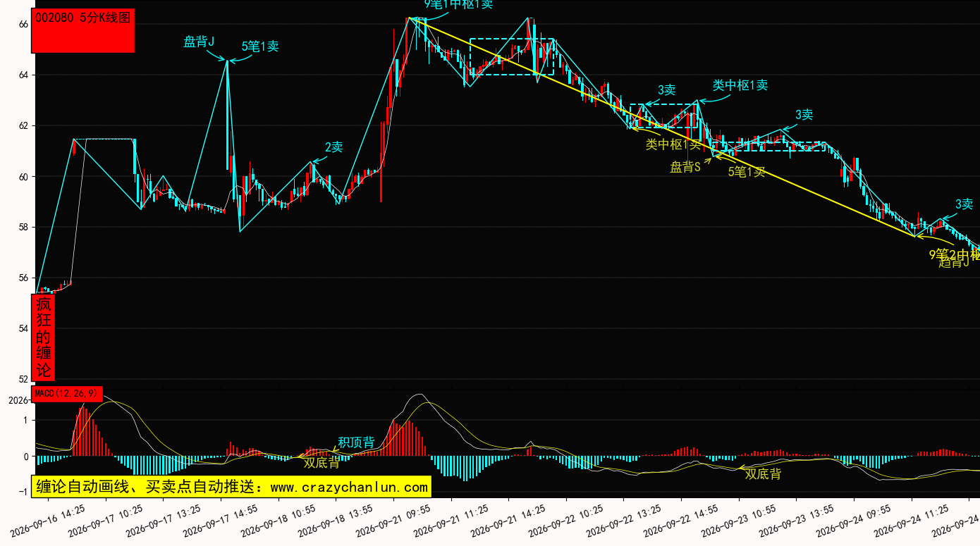Click the yellow 5笔1买 buy label
The height and width of the screenshot is (546, 980).
click(x=747, y=171)
